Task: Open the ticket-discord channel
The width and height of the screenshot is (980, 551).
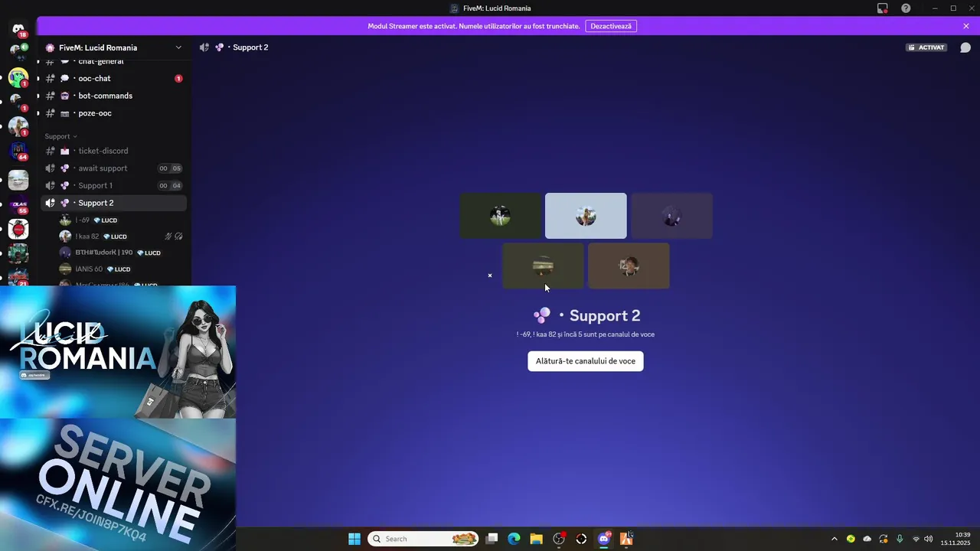Action: (113, 151)
